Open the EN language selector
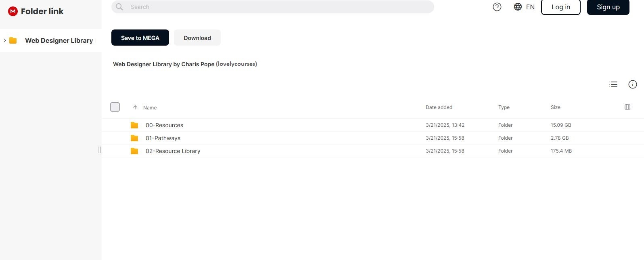The height and width of the screenshot is (260, 644). (x=530, y=7)
